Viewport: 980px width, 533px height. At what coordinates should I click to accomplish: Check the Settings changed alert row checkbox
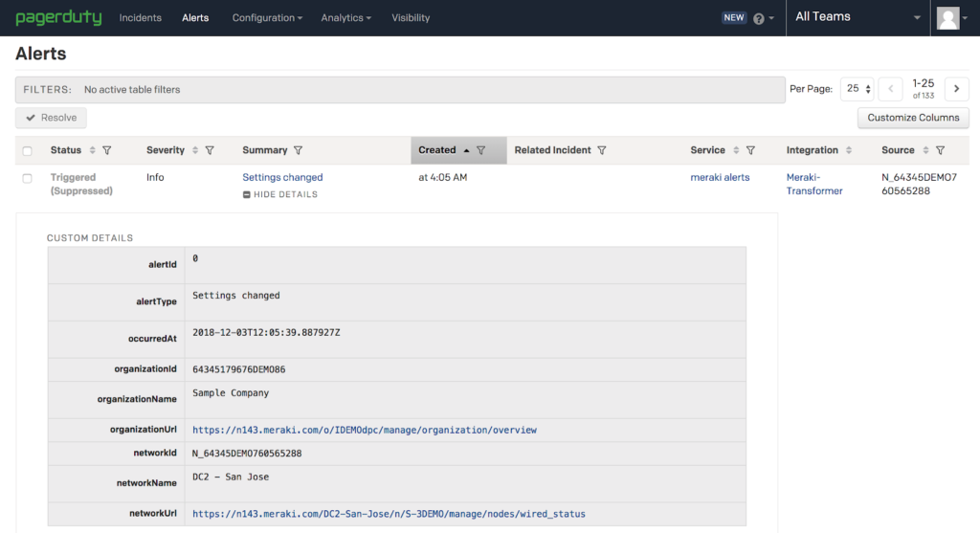[28, 179]
